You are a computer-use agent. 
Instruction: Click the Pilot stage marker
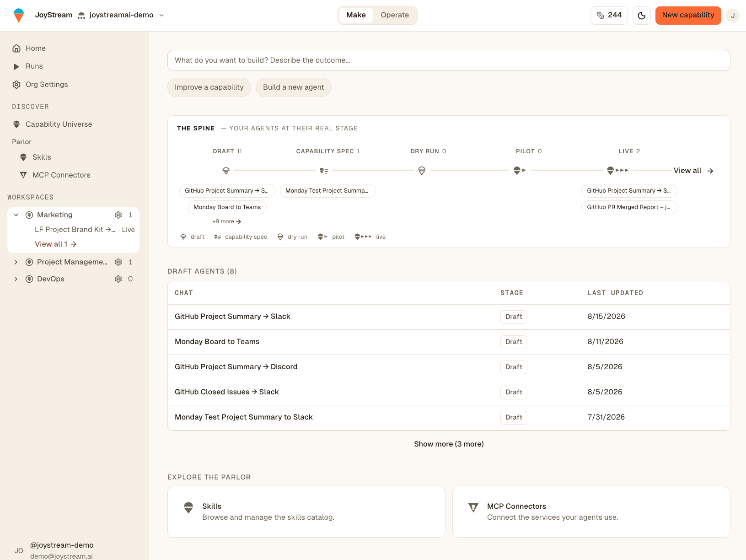click(520, 171)
